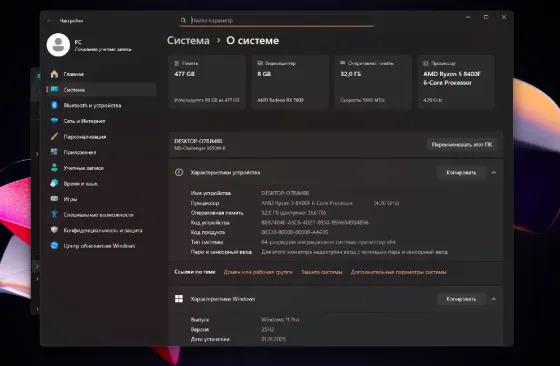This screenshot has width=560, height=366.
Task: Click Переименовать этот ПК button
Action: click(x=461, y=145)
